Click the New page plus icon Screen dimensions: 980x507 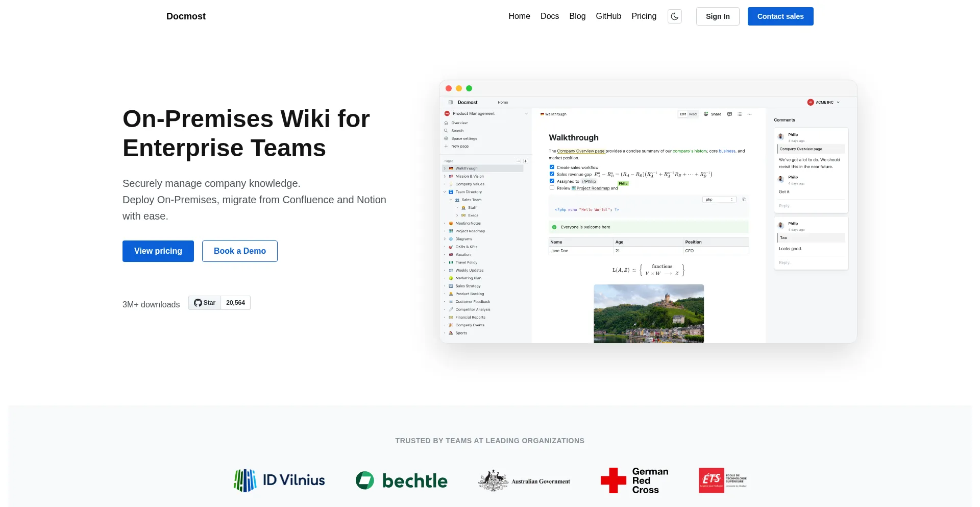(446, 147)
